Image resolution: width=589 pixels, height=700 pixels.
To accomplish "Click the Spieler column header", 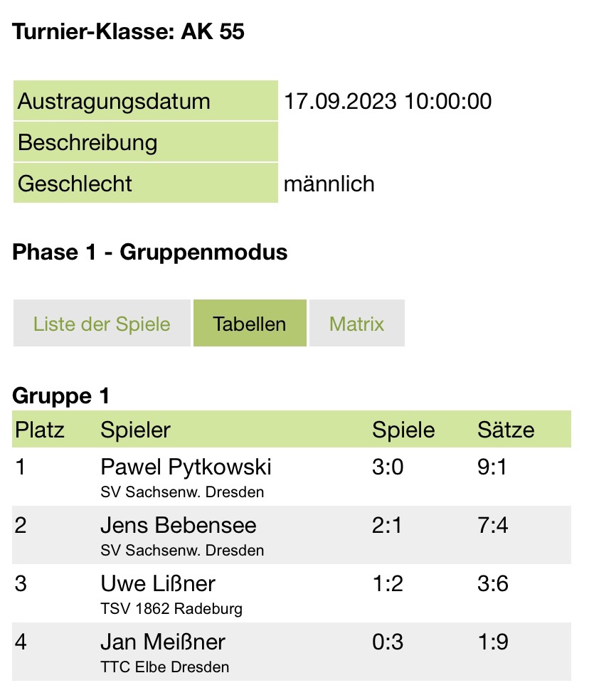I will point(135,430).
